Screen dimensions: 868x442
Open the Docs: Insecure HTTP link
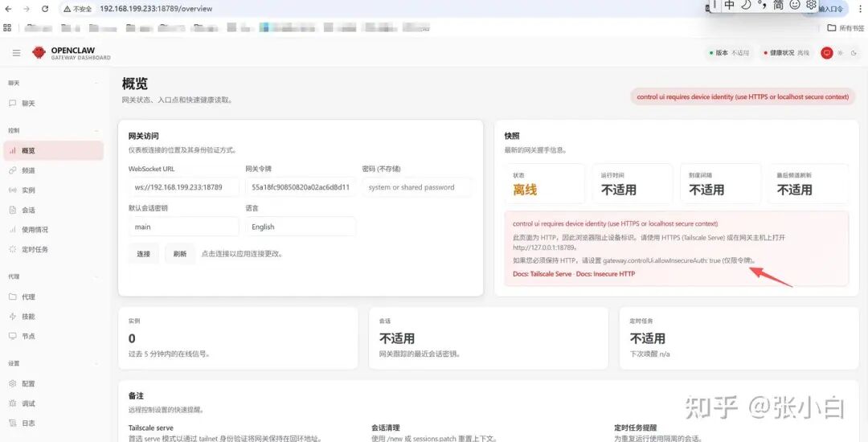click(x=606, y=274)
